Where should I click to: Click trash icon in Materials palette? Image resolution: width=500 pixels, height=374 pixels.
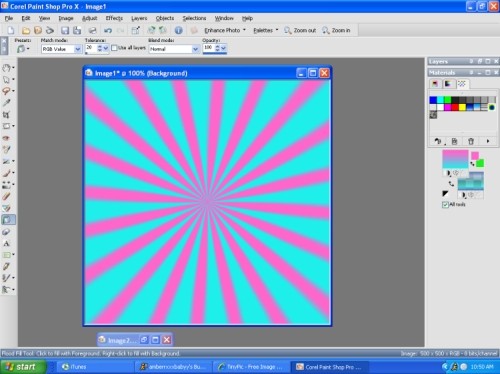pos(471,141)
